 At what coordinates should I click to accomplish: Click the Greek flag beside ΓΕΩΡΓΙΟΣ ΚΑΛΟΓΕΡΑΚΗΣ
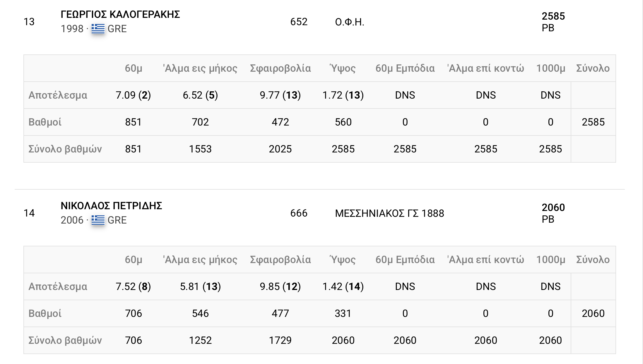98,29
